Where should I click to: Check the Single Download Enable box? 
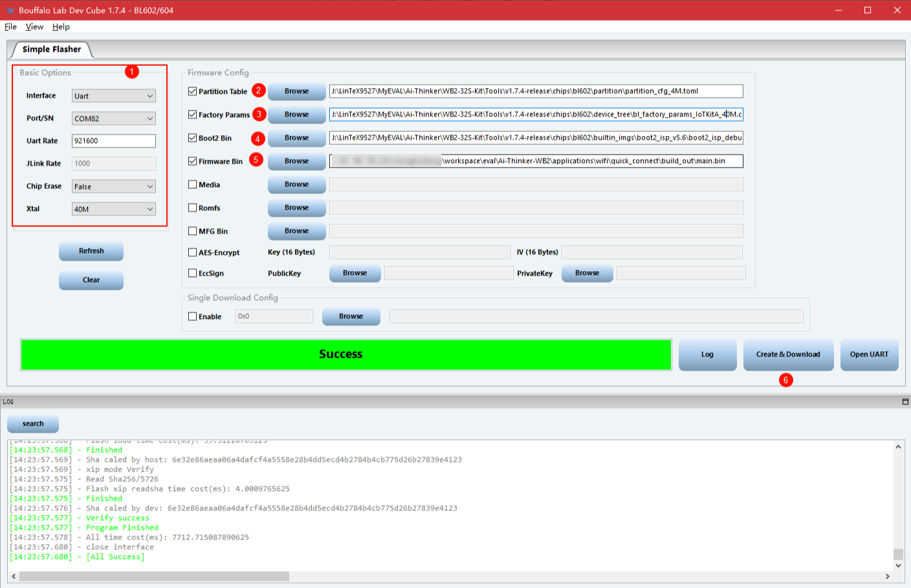point(192,316)
